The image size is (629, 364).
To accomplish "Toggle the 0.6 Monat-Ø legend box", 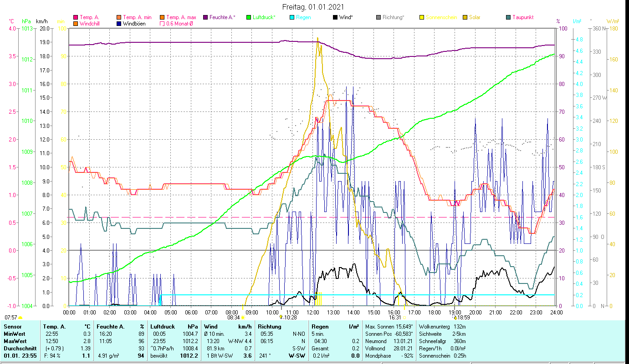I will 162,24.
